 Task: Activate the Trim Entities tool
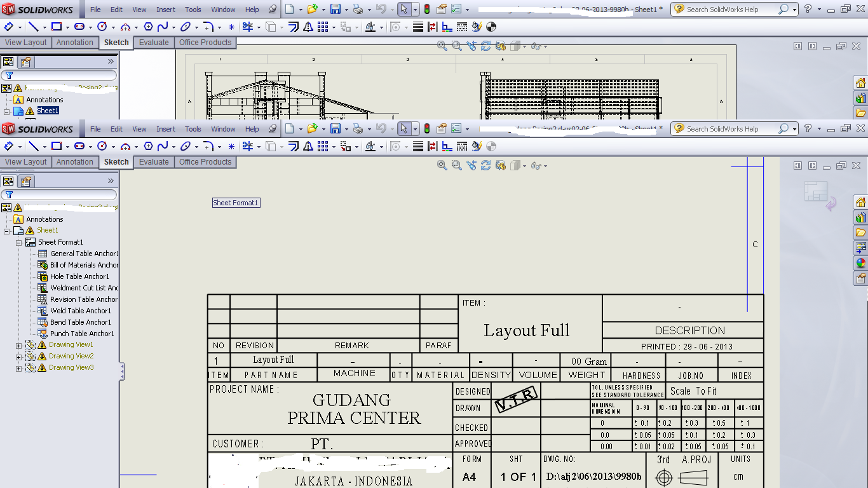[248, 146]
